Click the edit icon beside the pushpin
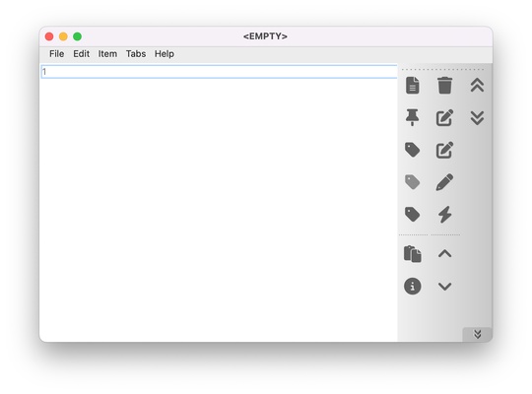Screen dimensions: 532x394 tap(444, 117)
